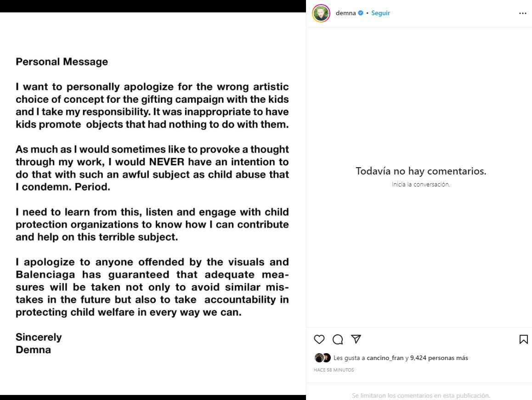Click the Personal Message post image
The width and height of the screenshot is (532, 400).
153,203
